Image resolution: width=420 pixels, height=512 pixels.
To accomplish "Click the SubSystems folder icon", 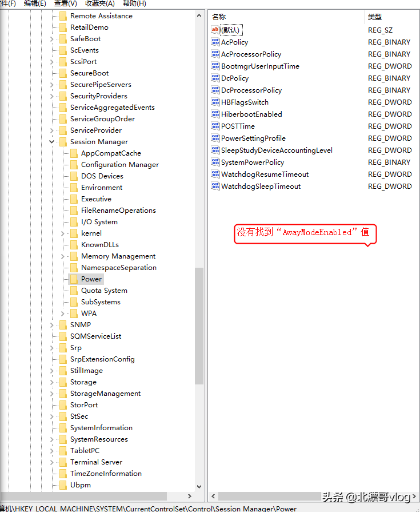I will point(74,301).
